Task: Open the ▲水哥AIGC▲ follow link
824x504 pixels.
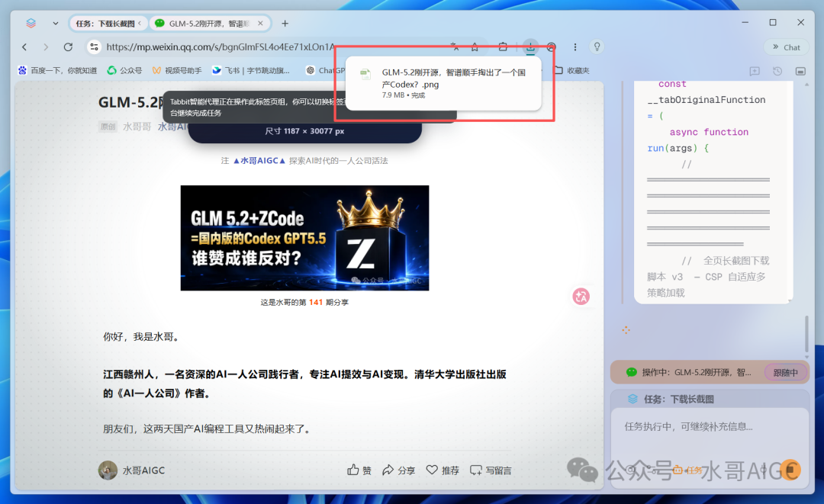Action: pyautogui.click(x=259, y=161)
